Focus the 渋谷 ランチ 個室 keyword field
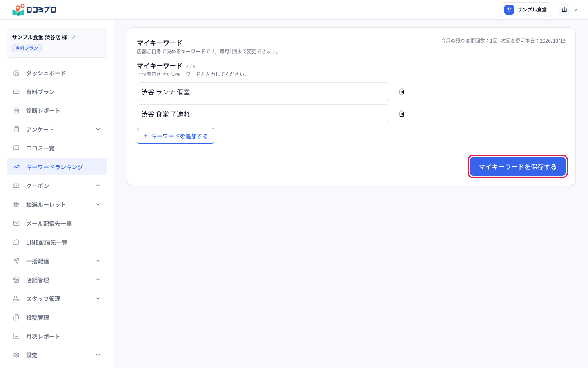 point(263,92)
